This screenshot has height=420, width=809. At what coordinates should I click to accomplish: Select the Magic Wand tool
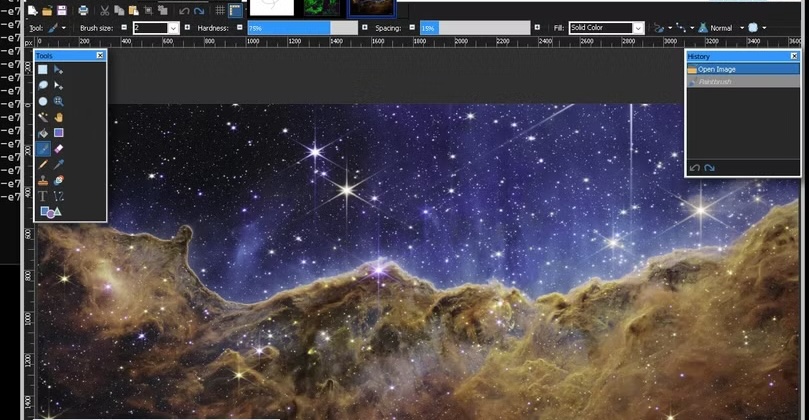click(x=43, y=117)
